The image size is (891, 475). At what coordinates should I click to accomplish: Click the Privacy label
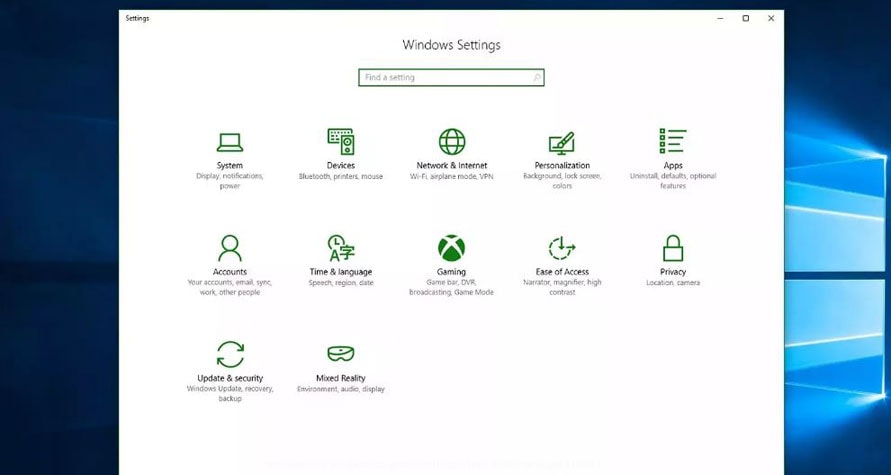(673, 272)
